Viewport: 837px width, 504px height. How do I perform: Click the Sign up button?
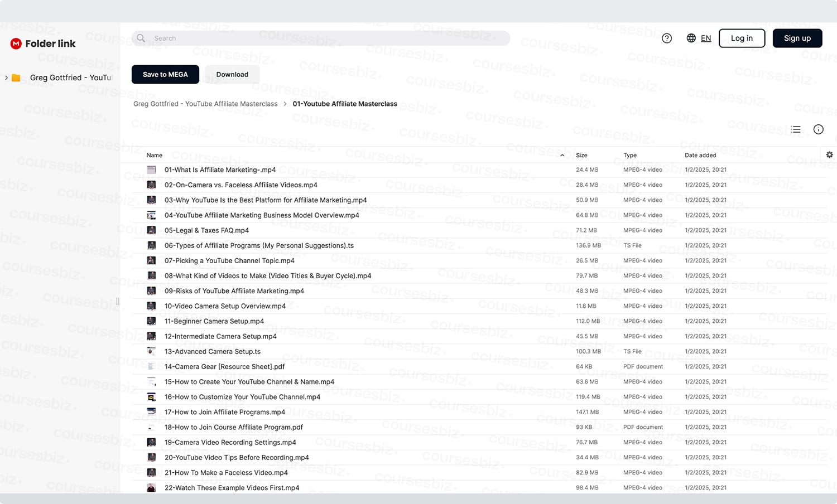coord(797,38)
